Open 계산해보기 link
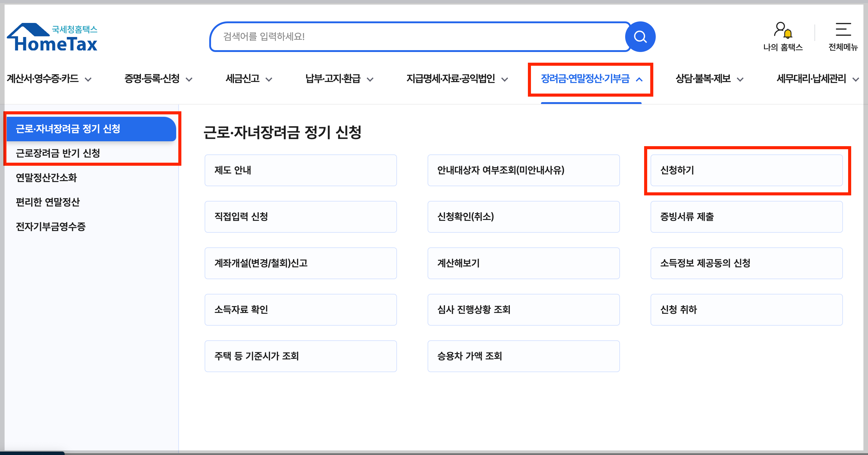This screenshot has width=868, height=455. pos(523,263)
